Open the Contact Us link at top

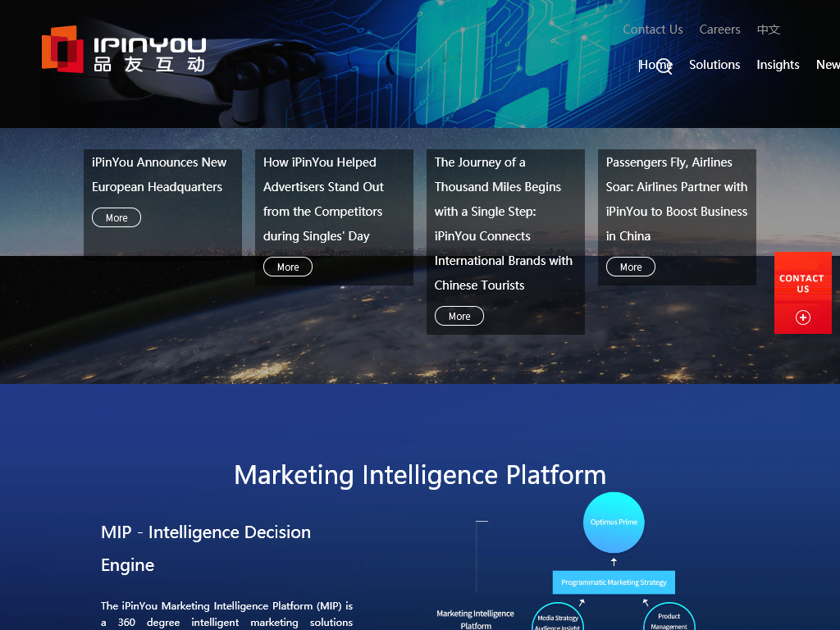click(x=652, y=30)
